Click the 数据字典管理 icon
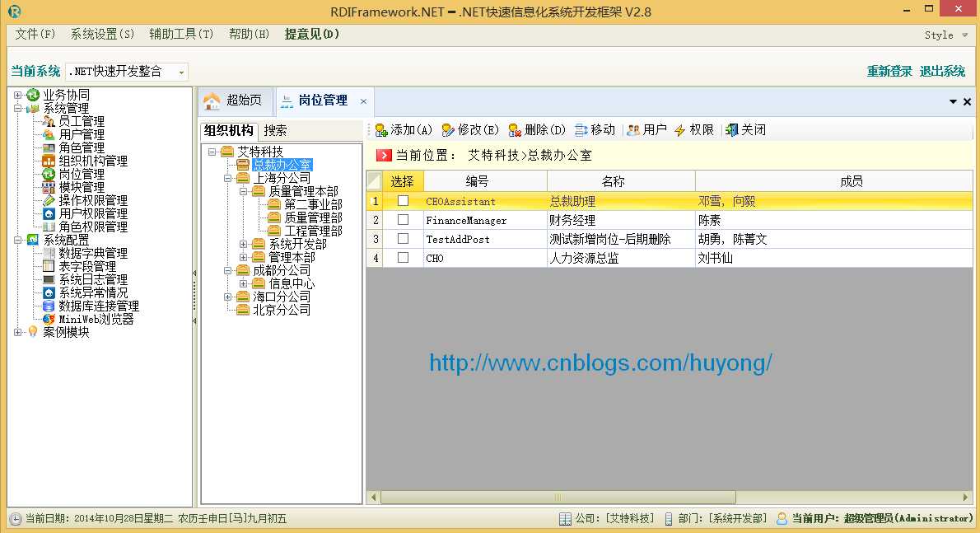Screen dimensions: 980x533 click(x=49, y=253)
